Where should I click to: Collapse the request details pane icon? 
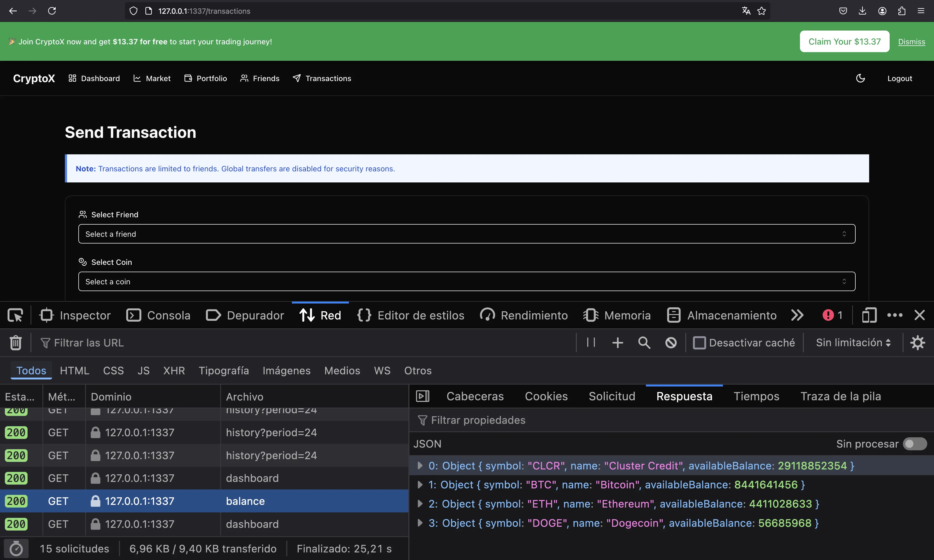coord(422,396)
